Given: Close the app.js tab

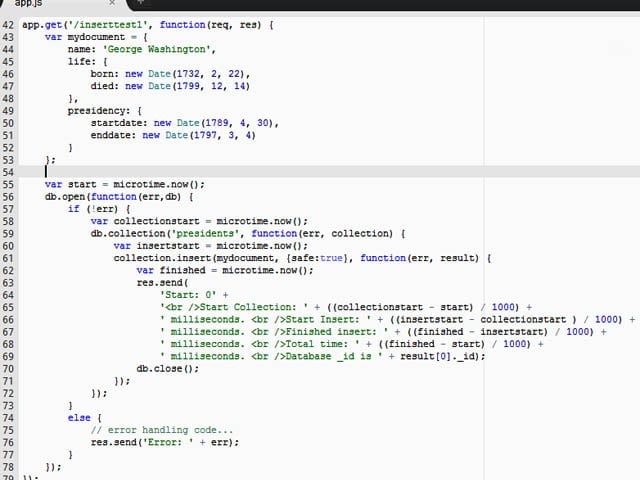Looking at the screenshot, I should point(112,3).
